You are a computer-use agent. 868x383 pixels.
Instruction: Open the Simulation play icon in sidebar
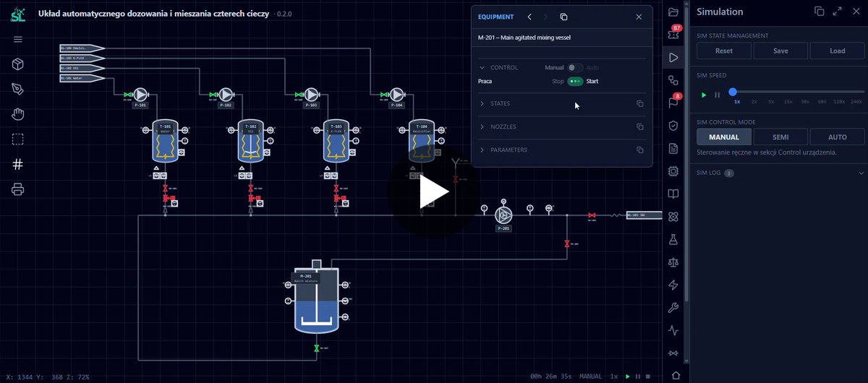click(673, 57)
